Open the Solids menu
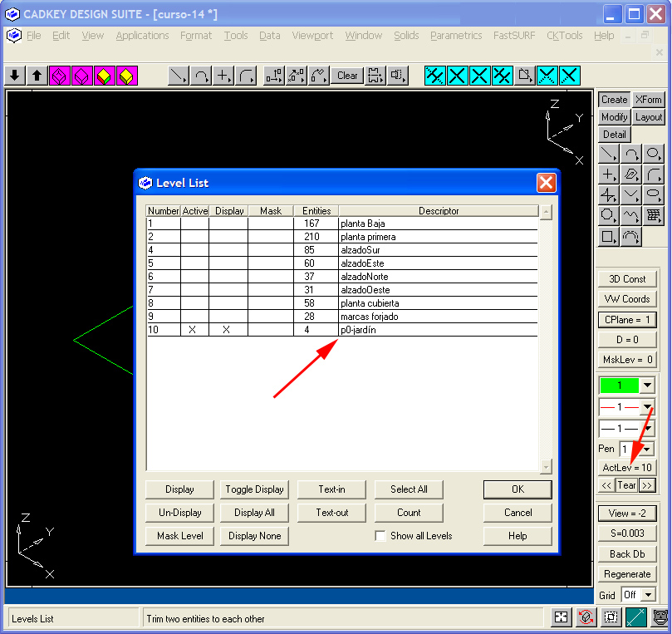 pyautogui.click(x=406, y=36)
